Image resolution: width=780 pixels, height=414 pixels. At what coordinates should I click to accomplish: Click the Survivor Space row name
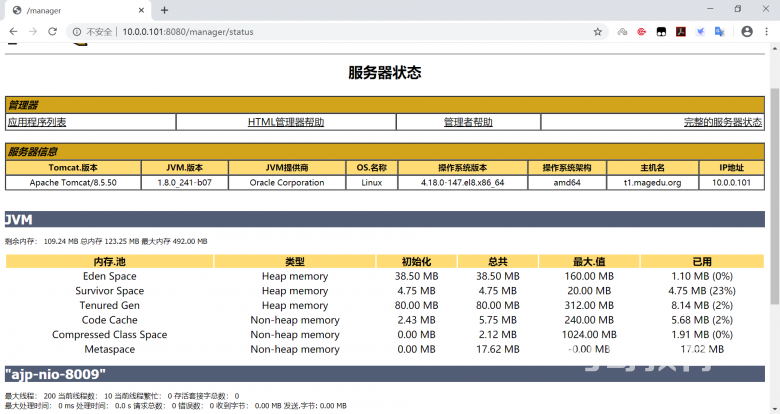[109, 291]
